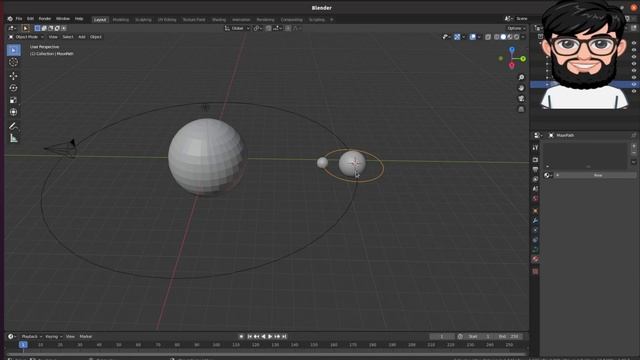Switch to the Modeling workspace tab

click(x=120, y=20)
